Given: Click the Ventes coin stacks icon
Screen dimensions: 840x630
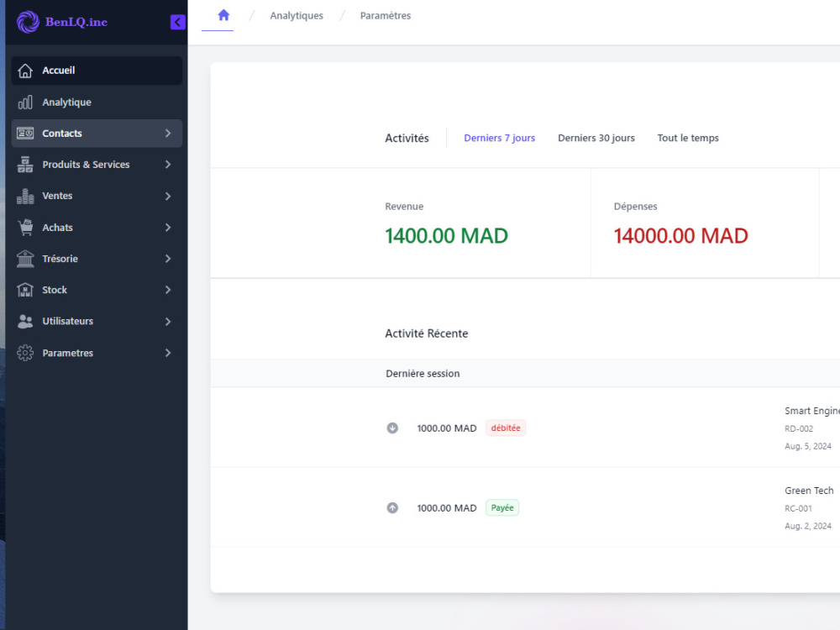Looking at the screenshot, I should pyautogui.click(x=25, y=196).
